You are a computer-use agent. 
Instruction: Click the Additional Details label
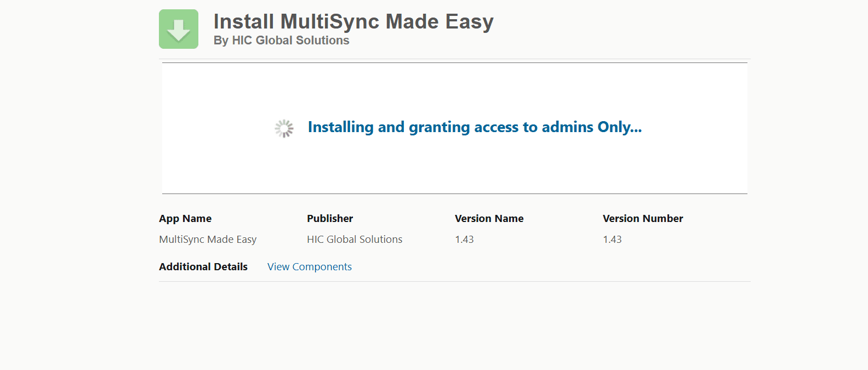203,267
